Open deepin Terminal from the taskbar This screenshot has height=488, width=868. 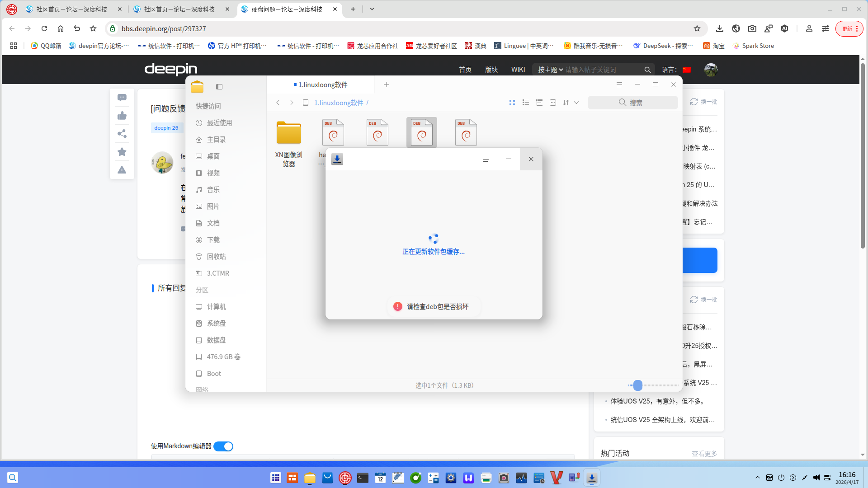pyautogui.click(x=363, y=478)
